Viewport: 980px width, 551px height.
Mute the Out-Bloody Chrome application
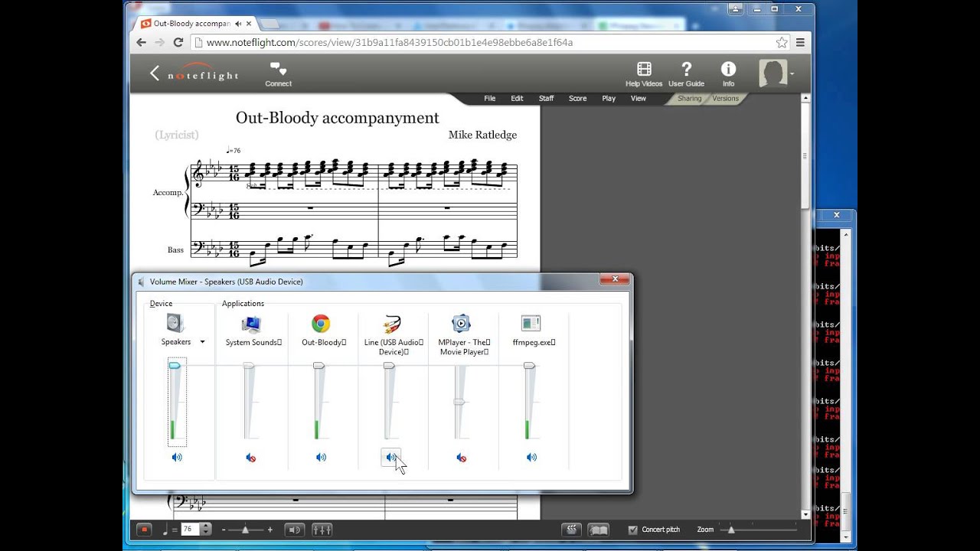click(x=321, y=457)
